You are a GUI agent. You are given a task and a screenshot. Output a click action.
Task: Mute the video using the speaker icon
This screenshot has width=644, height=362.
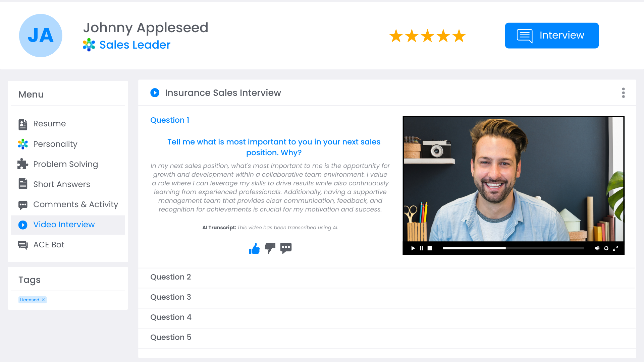coord(597,248)
